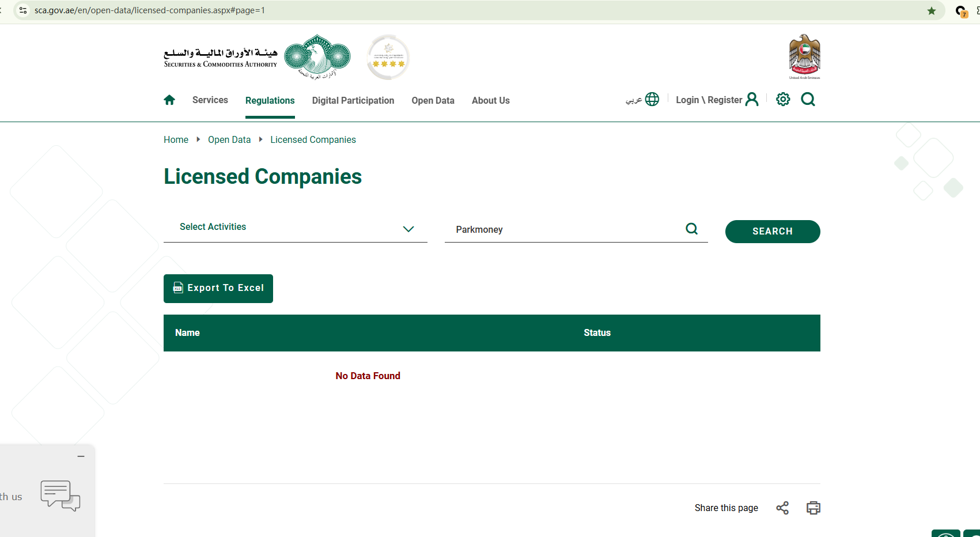
Task: Open the settings gear icon
Action: pyautogui.click(x=783, y=100)
